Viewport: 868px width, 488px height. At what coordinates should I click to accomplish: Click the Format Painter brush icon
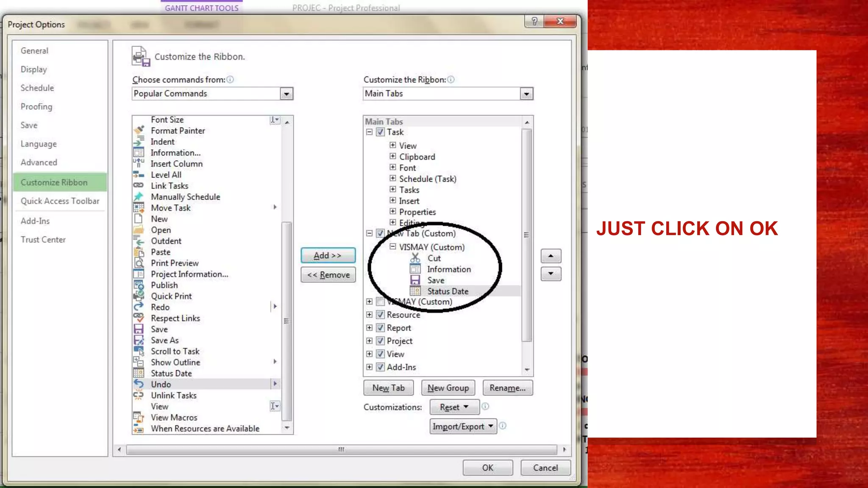139,130
